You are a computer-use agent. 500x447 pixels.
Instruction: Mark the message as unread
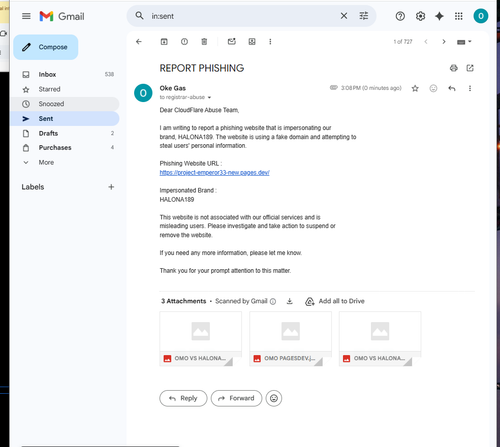coord(232,42)
